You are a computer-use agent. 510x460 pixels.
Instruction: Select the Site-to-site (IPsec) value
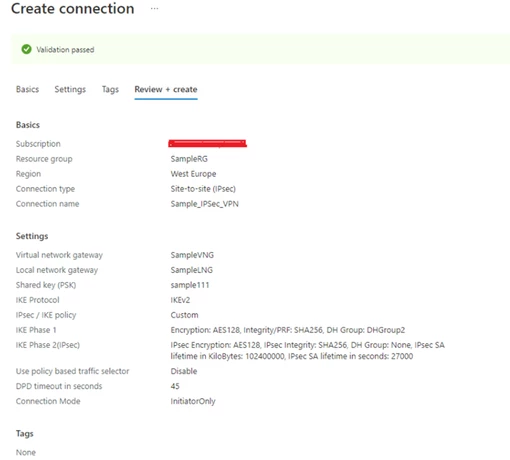click(203, 189)
